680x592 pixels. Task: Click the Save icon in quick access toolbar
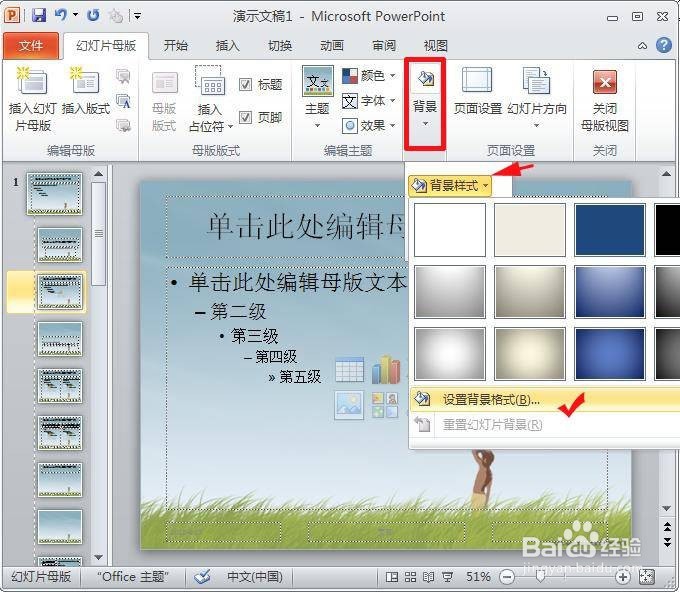(x=39, y=16)
